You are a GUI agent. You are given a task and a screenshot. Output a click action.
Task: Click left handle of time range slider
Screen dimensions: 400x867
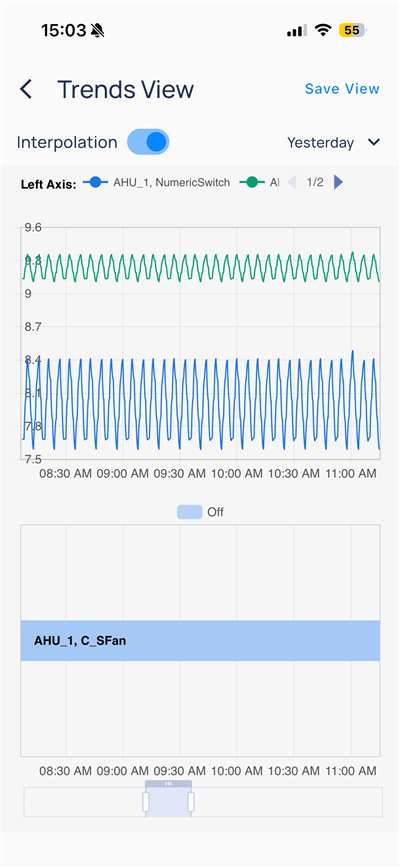click(146, 802)
